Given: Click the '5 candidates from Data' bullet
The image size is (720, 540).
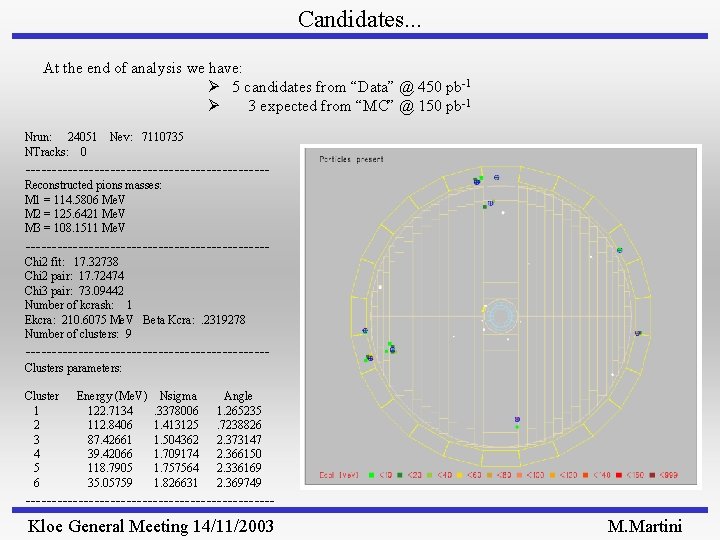Looking at the screenshot, I should 351,86.
